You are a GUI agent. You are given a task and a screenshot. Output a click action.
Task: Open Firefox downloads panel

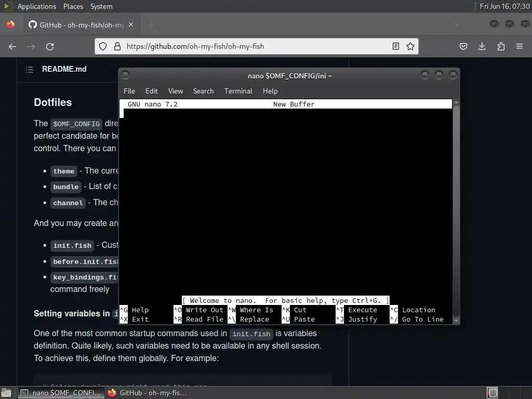(x=482, y=46)
